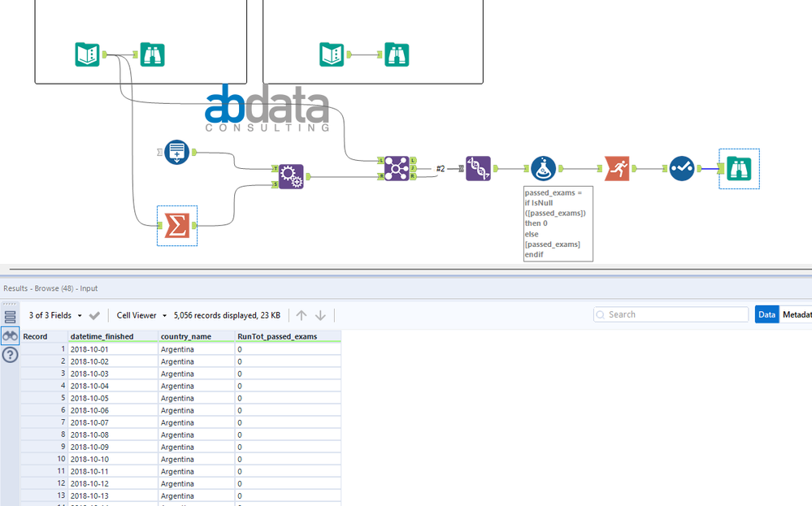812x506 pixels.
Task: Select the purple Append Fields gears tool
Action: pyautogui.click(x=291, y=176)
